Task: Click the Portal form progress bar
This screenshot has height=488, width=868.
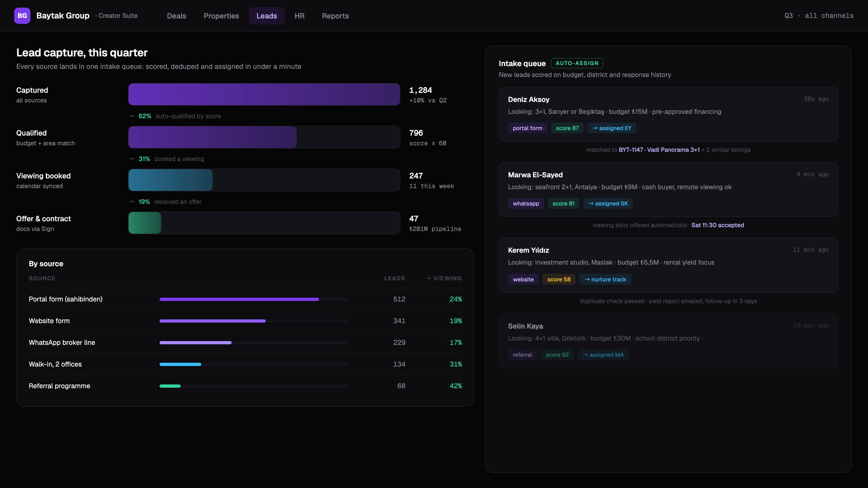Action: [x=254, y=299]
